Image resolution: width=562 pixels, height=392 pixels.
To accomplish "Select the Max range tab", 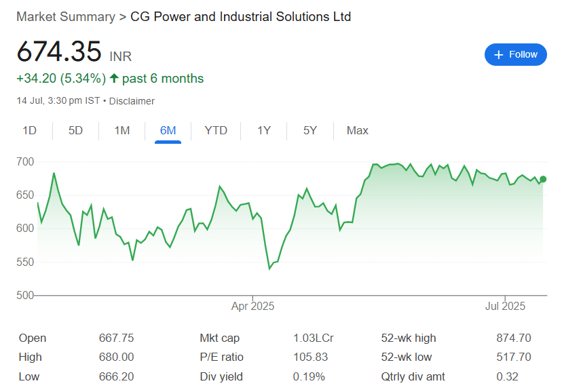I will pyautogui.click(x=357, y=130).
